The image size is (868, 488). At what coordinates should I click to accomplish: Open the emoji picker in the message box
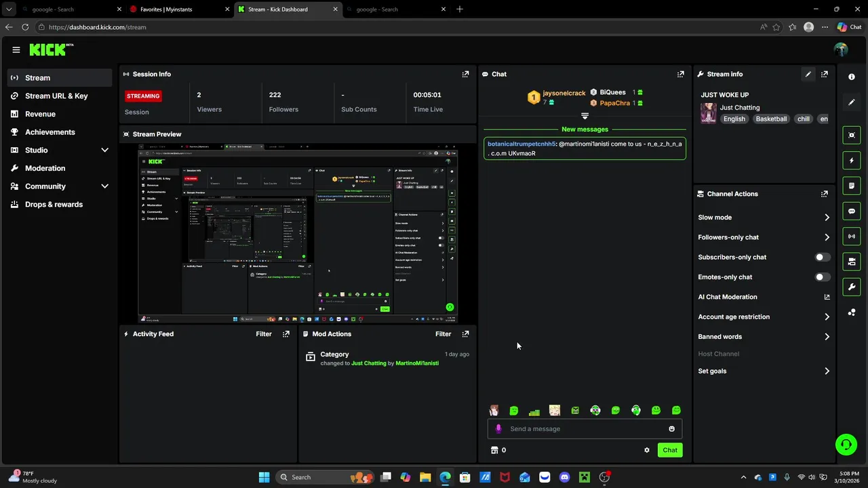tap(672, 428)
